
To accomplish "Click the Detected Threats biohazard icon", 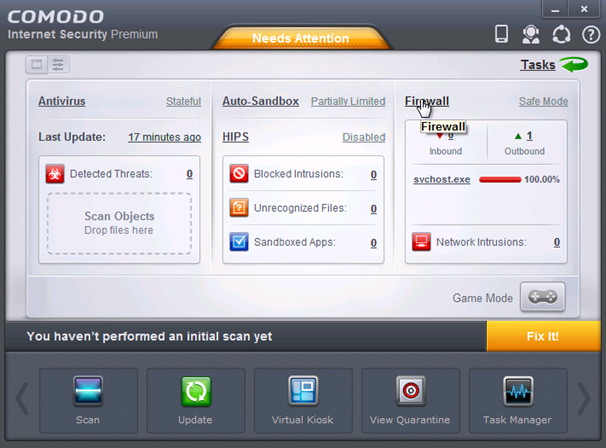I will click(x=55, y=174).
